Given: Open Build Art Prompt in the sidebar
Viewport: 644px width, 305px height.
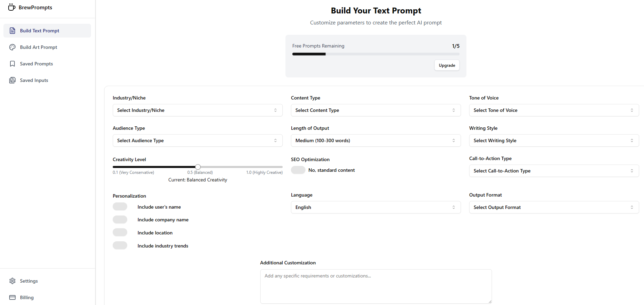Looking at the screenshot, I should [x=38, y=47].
